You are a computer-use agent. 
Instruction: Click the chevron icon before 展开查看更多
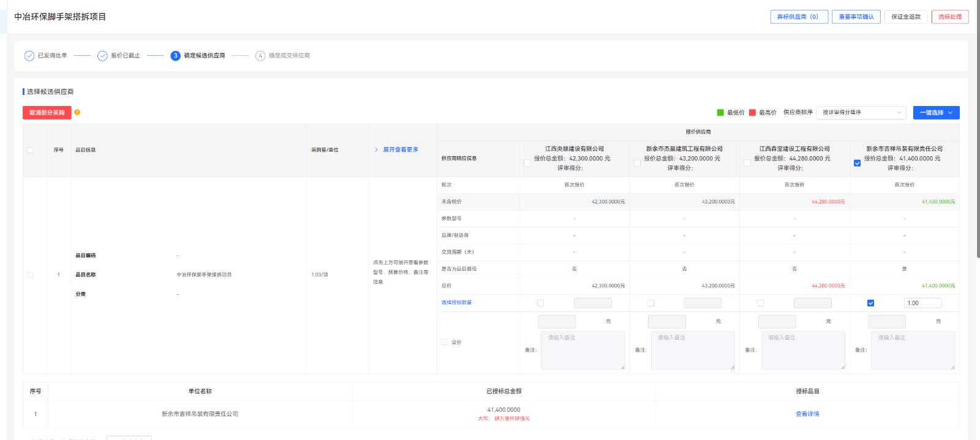tap(376, 150)
